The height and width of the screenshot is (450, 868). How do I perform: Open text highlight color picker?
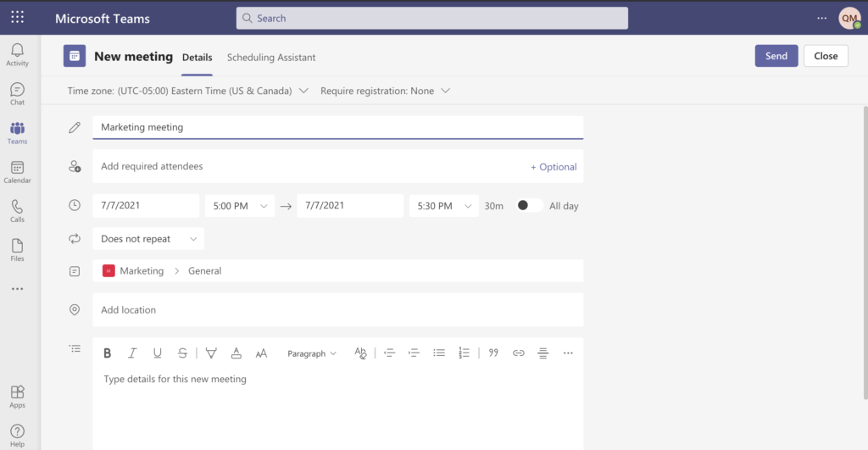(x=211, y=353)
